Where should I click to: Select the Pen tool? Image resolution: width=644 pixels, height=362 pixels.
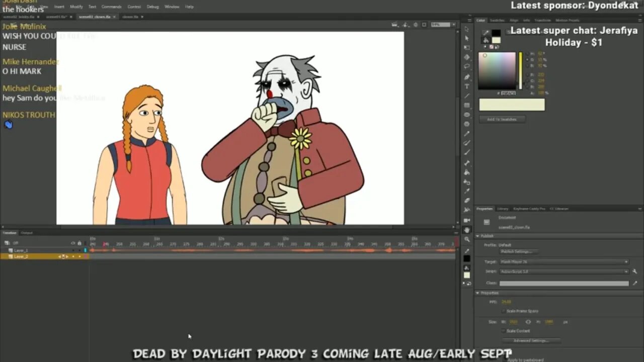(467, 77)
